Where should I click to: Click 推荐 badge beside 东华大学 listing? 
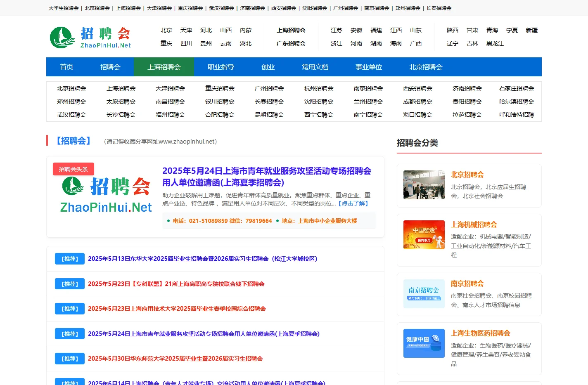[x=70, y=259]
